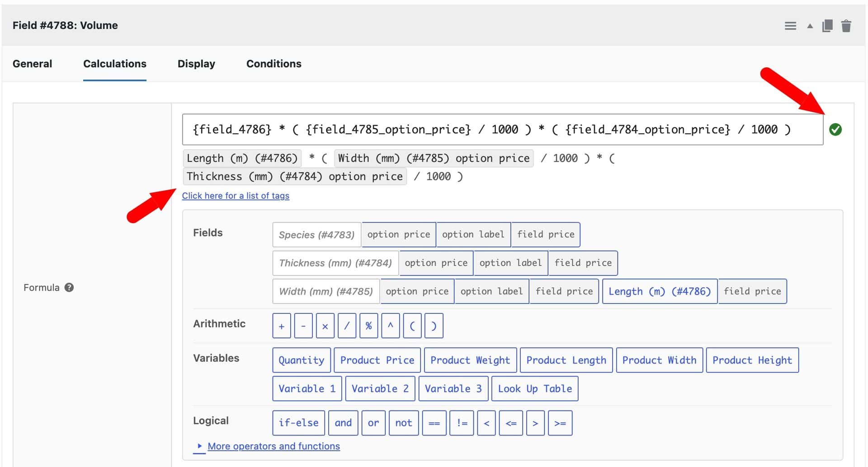This screenshot has width=868, height=467.
Task: Insert the == equality operator
Action: pyautogui.click(x=434, y=423)
